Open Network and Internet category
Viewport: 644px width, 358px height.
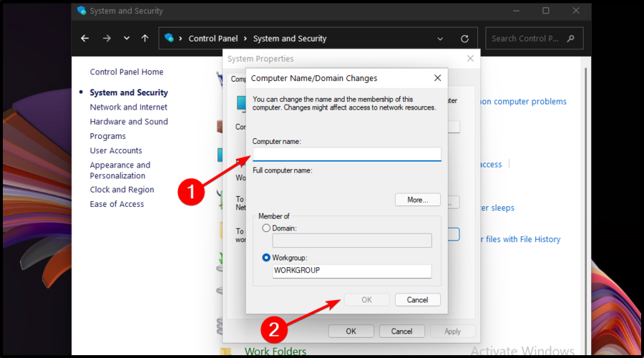coord(129,107)
